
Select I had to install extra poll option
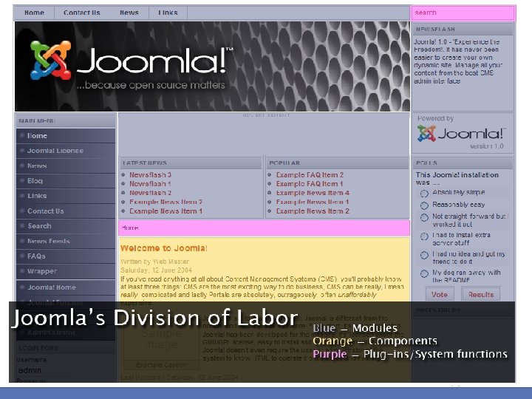(424, 236)
